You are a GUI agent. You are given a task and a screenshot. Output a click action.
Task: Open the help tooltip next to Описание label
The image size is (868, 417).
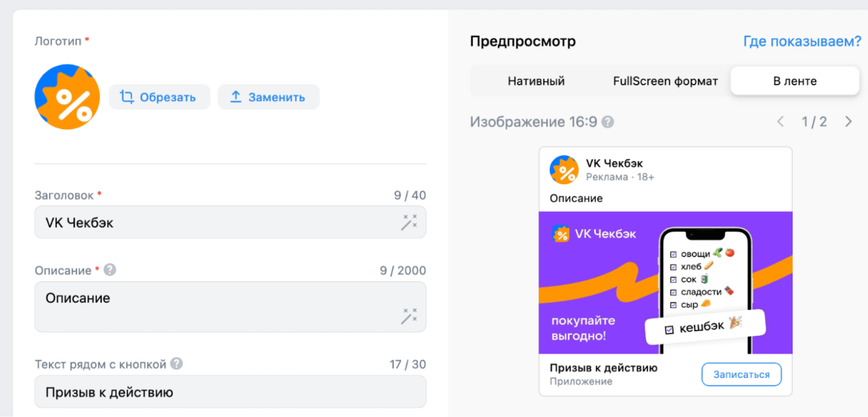click(x=109, y=270)
